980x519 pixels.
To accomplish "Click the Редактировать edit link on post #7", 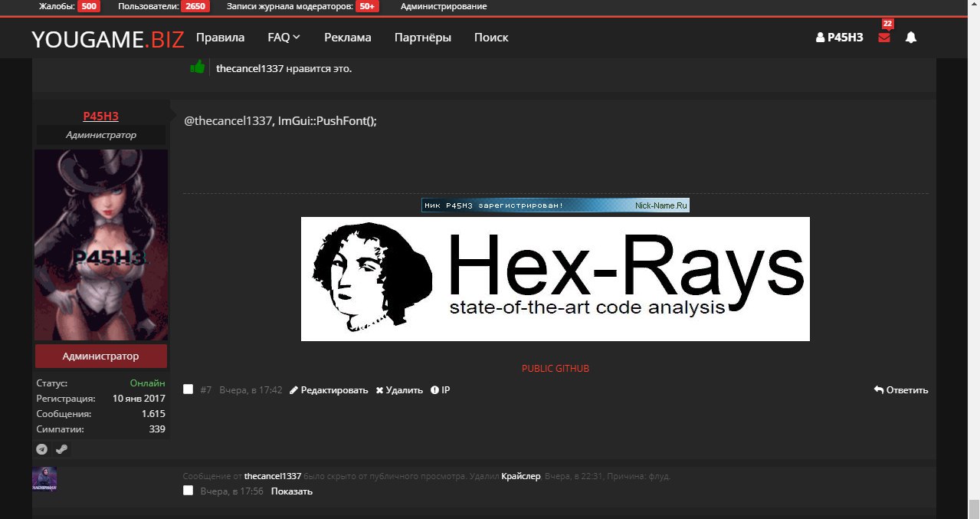I will click(x=329, y=390).
